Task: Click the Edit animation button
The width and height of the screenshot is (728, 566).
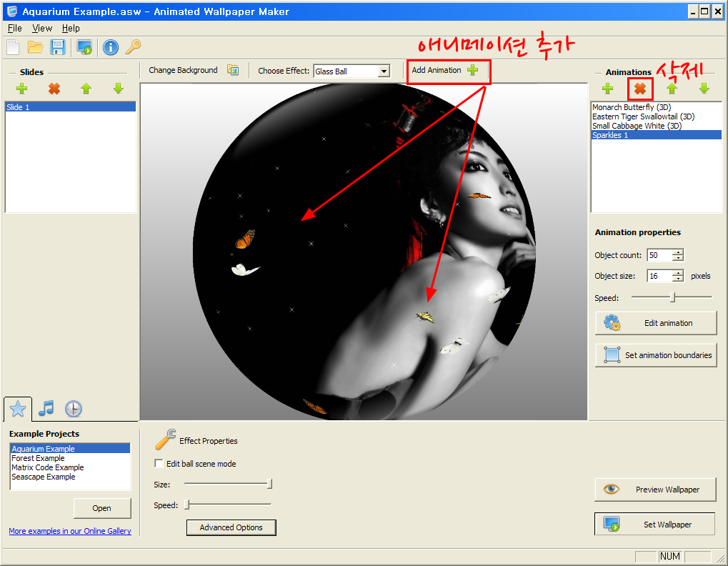Action: pos(656,323)
